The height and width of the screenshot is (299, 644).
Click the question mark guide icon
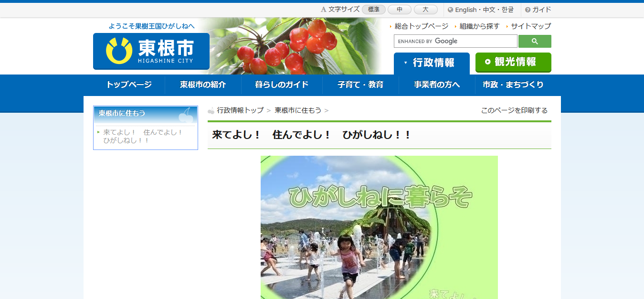pyautogui.click(x=528, y=10)
